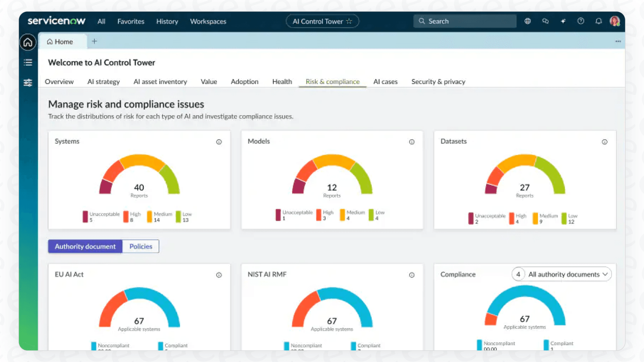644x362 pixels.
Task: Click the info icon on the Models card
Action: 412,142
